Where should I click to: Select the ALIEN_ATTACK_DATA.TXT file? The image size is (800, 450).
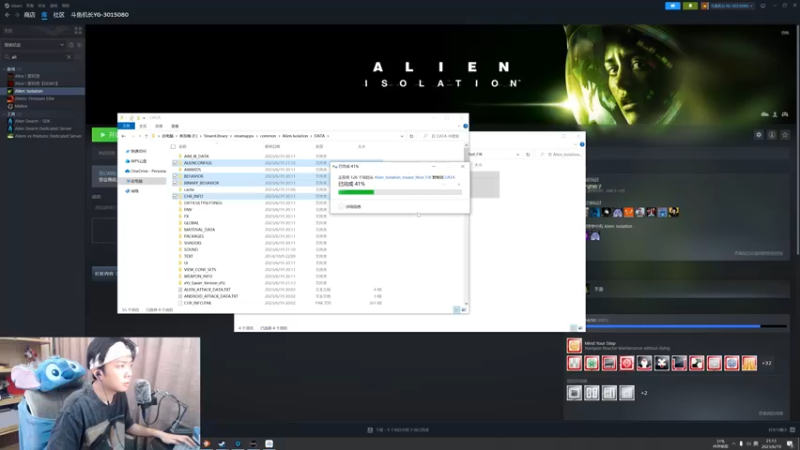click(207, 289)
